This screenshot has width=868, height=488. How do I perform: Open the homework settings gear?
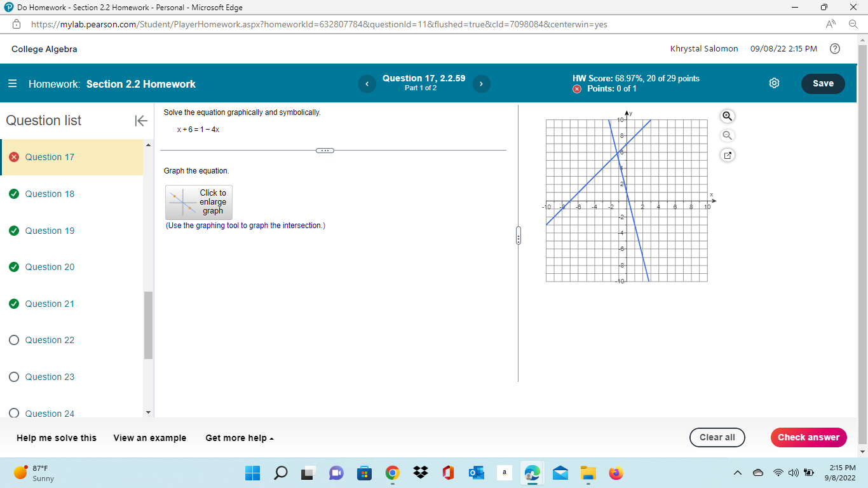(x=774, y=83)
